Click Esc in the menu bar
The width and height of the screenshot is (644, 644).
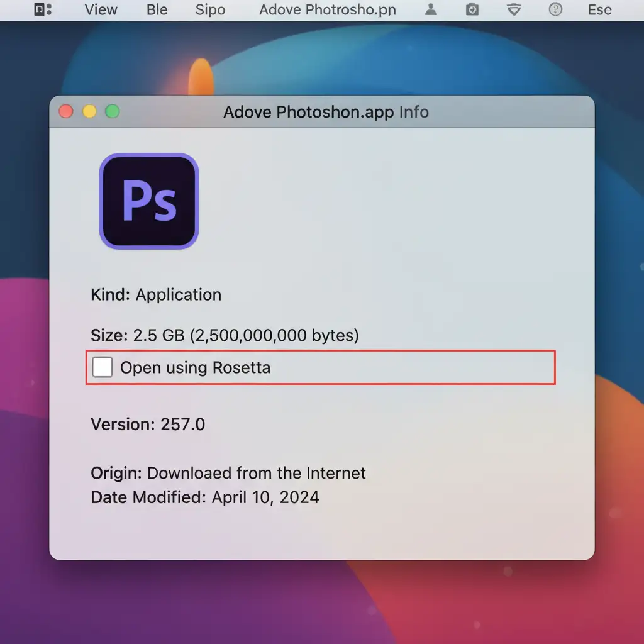(599, 9)
